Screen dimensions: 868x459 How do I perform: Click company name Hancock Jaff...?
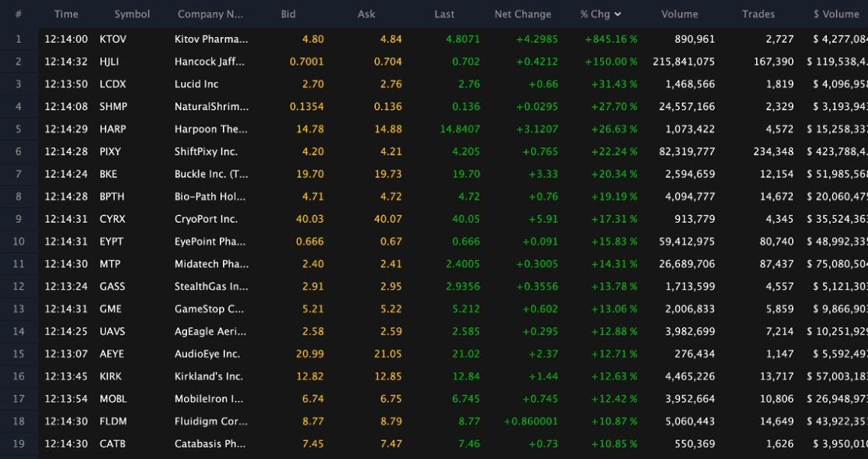click(210, 62)
